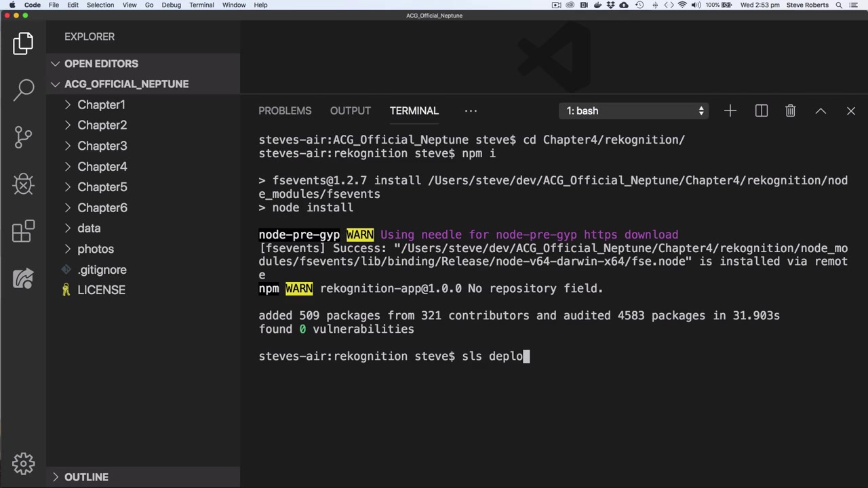Open the View menu

[x=129, y=5]
